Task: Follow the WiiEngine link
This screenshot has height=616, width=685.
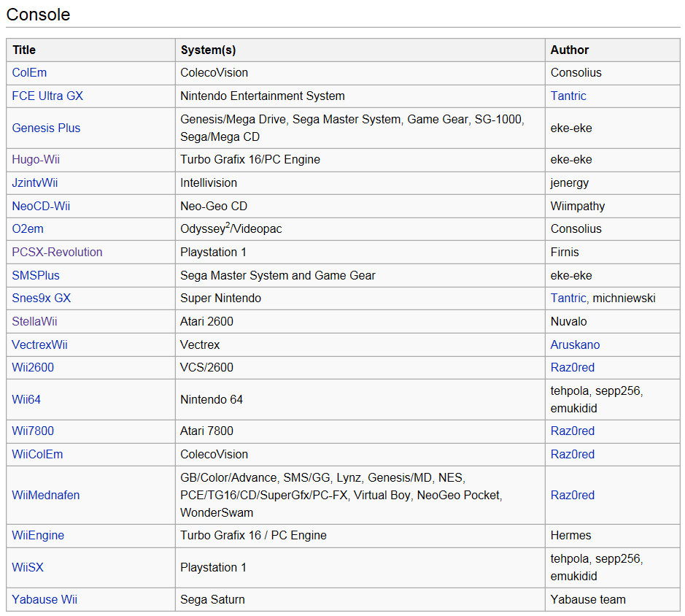Action: click(38, 535)
